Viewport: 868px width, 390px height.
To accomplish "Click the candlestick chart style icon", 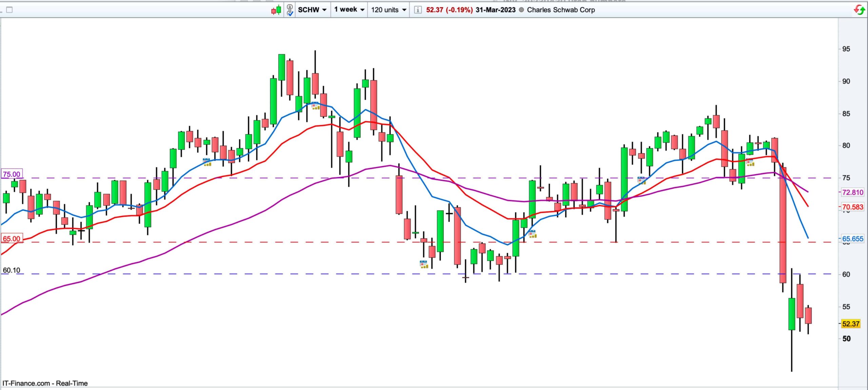I will click(276, 10).
